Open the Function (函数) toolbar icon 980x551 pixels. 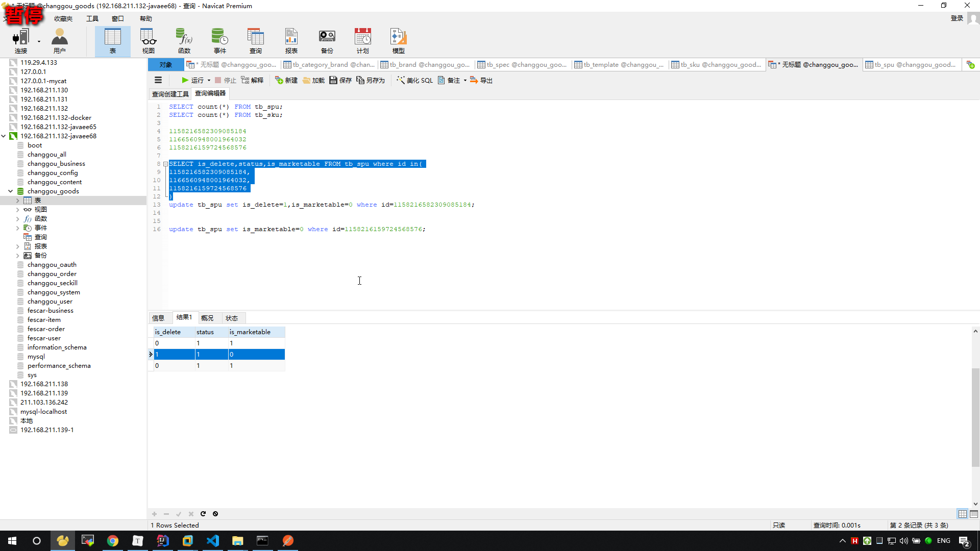[184, 41]
